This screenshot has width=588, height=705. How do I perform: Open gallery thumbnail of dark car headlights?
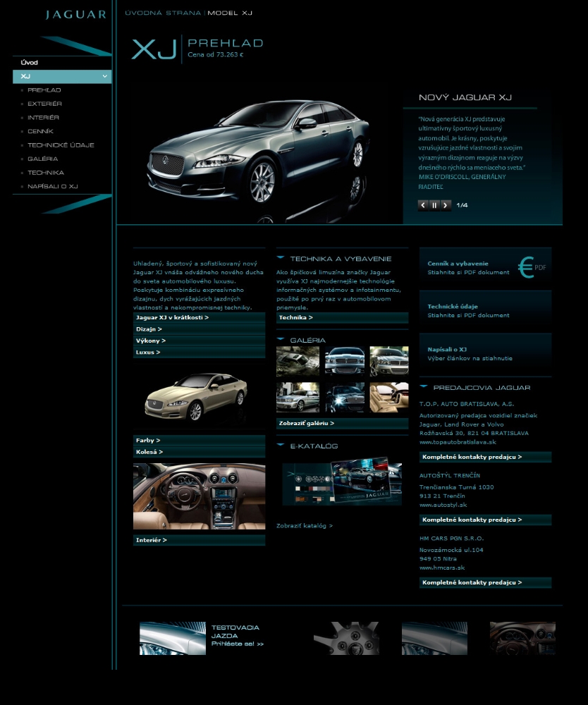[344, 398]
